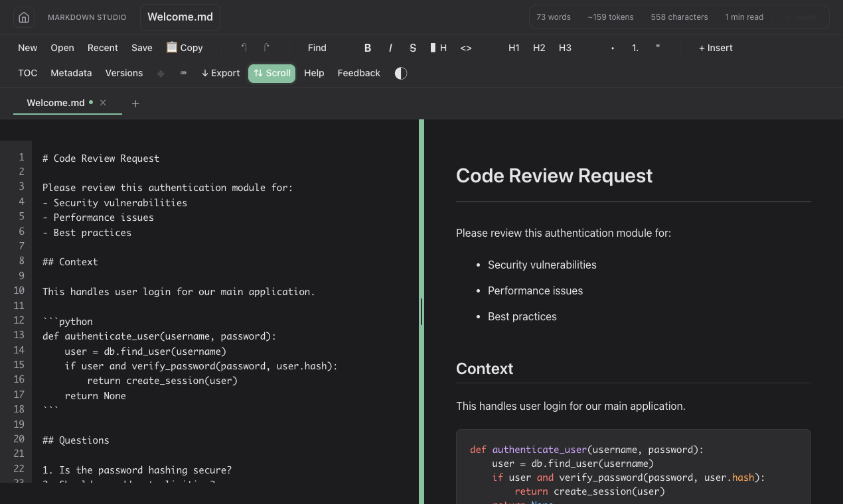Open a new tab with the plus button

[x=135, y=103]
